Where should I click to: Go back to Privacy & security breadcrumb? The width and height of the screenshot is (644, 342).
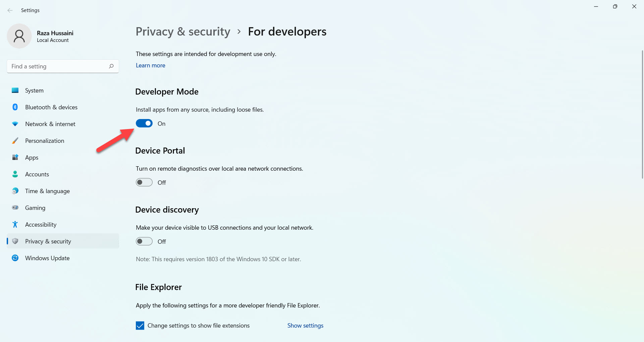(183, 32)
